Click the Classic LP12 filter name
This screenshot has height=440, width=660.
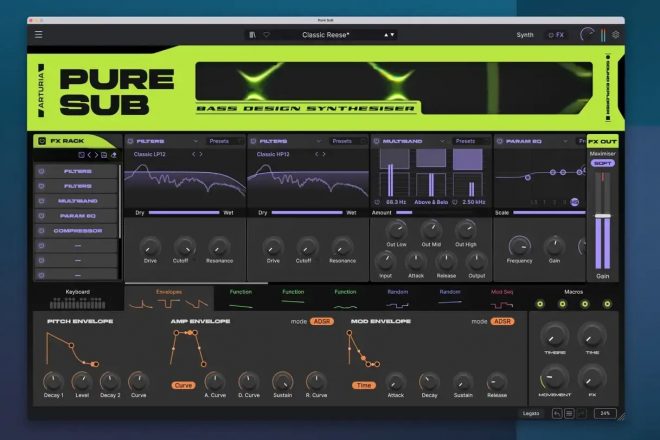[x=149, y=154]
